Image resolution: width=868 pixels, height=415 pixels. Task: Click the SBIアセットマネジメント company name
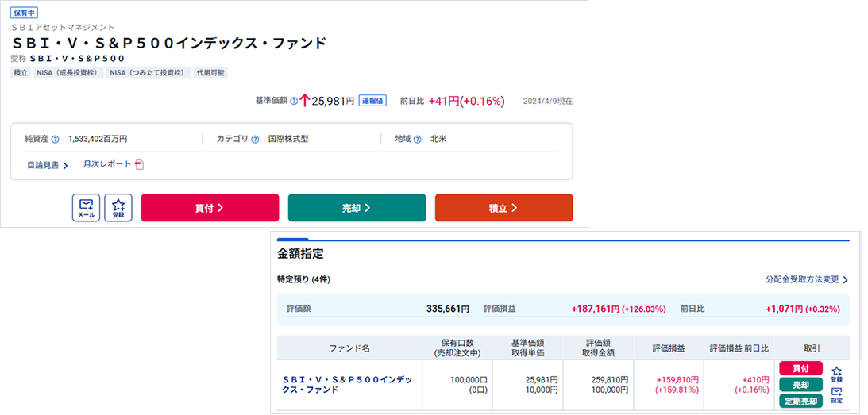[63, 27]
